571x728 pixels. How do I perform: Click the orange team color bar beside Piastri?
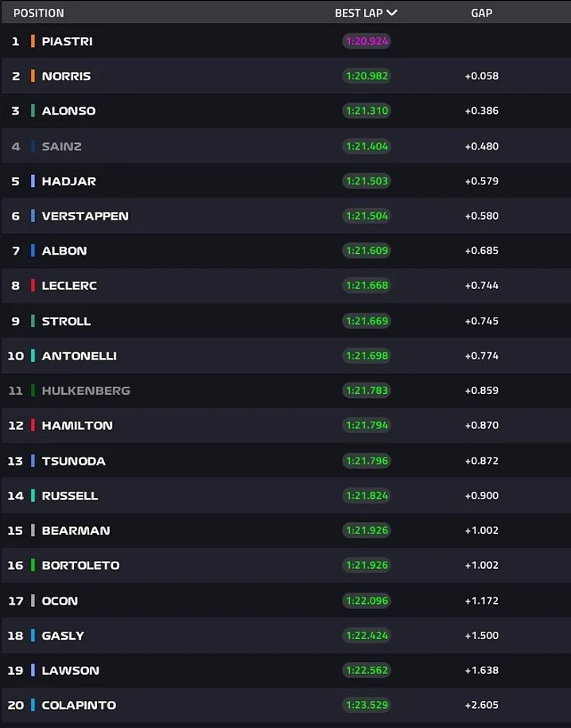tap(33, 41)
